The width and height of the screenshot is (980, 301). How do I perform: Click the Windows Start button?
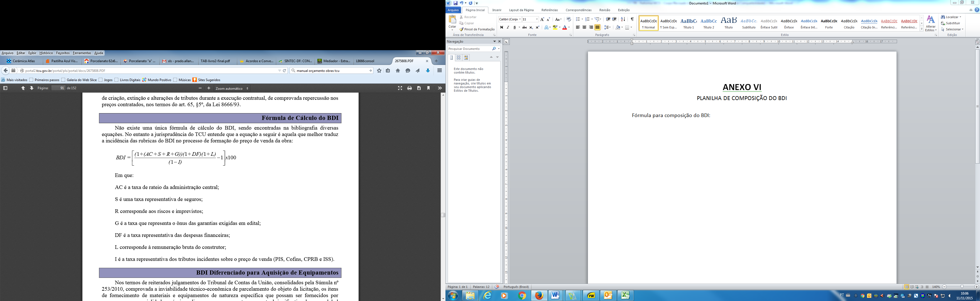(x=453, y=296)
